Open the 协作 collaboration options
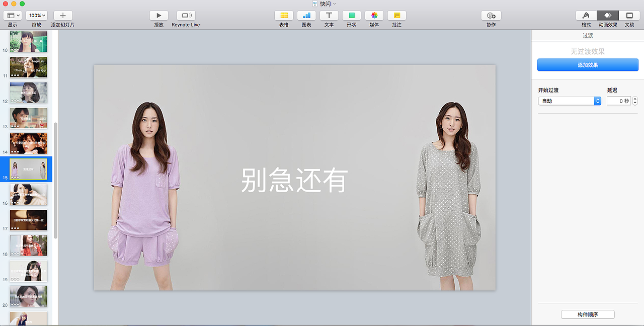The height and width of the screenshot is (326, 644). 491,16
